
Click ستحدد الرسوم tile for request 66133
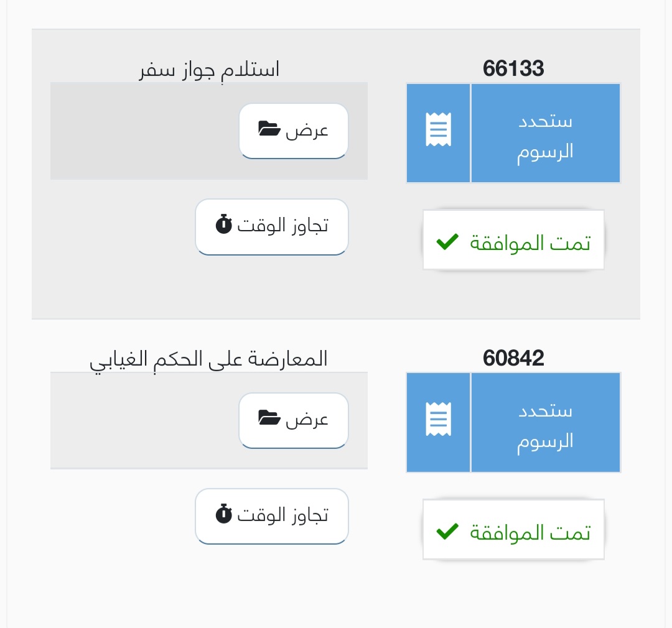tap(513, 133)
